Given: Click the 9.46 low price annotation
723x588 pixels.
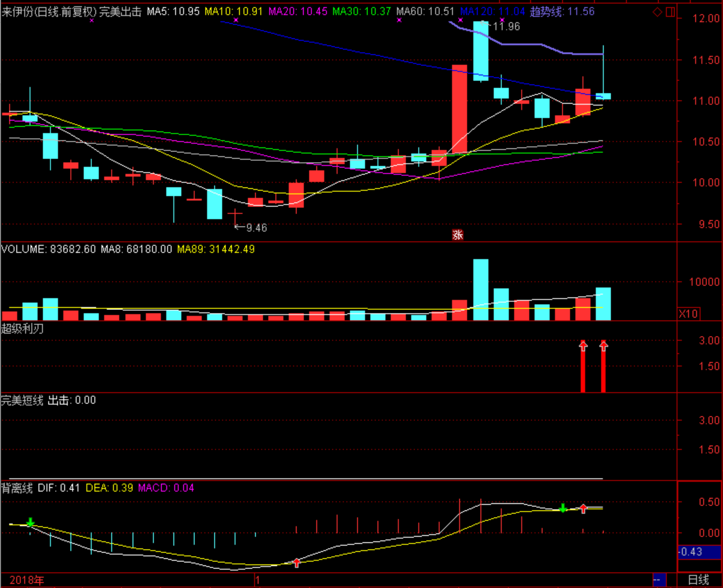Looking at the screenshot, I should [256, 228].
